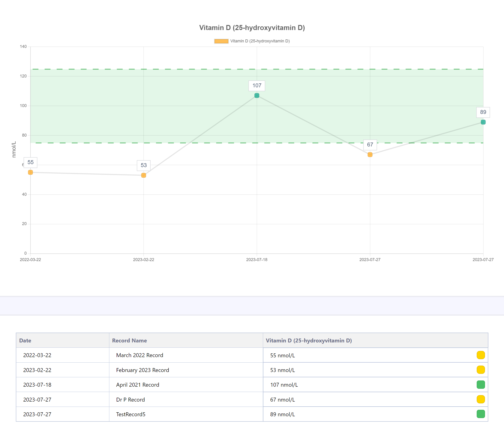The width and height of the screenshot is (504, 438).
Task: Click the Record Name column header
Action: pos(129,341)
